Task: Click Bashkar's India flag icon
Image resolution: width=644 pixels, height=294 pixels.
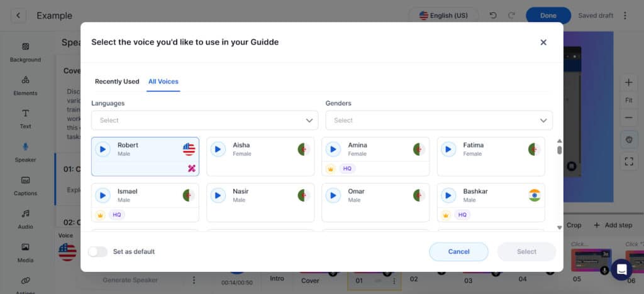Action: [x=535, y=195]
